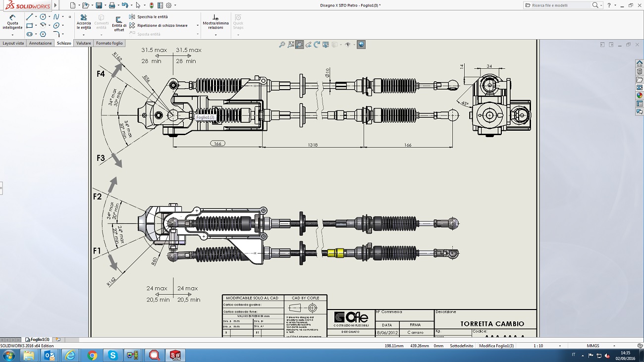Save the drawing

coord(99,5)
